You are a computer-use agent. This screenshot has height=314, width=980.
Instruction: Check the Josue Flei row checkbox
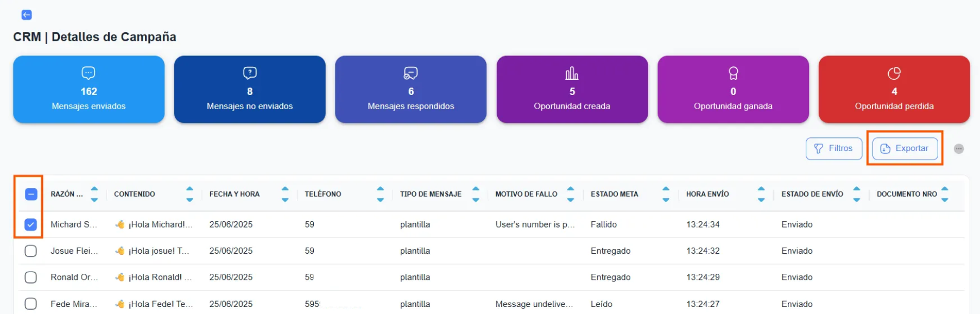31,251
